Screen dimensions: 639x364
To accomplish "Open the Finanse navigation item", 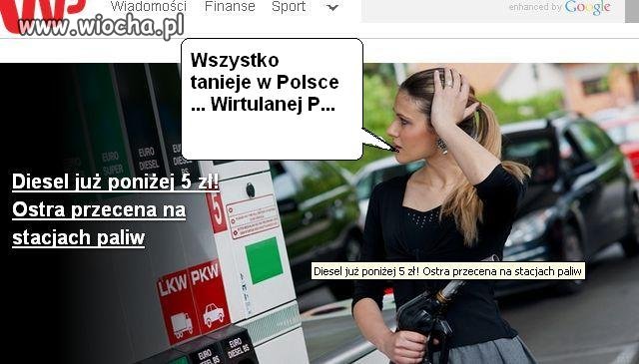I will (230, 6).
